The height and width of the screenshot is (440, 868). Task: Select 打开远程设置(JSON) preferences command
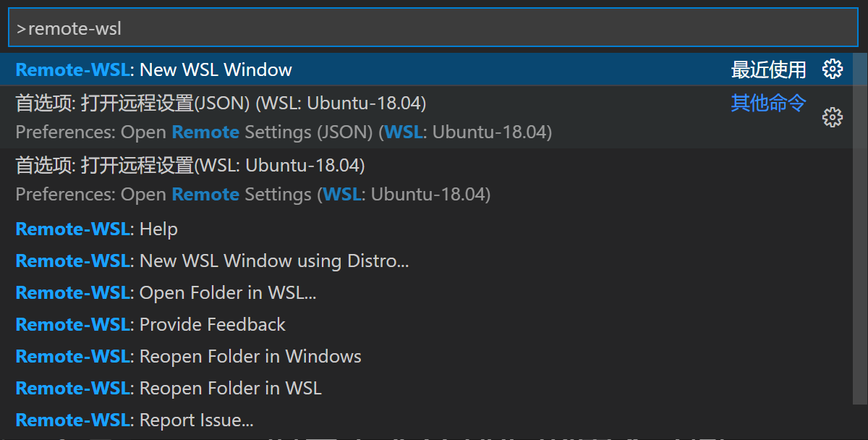[x=217, y=103]
